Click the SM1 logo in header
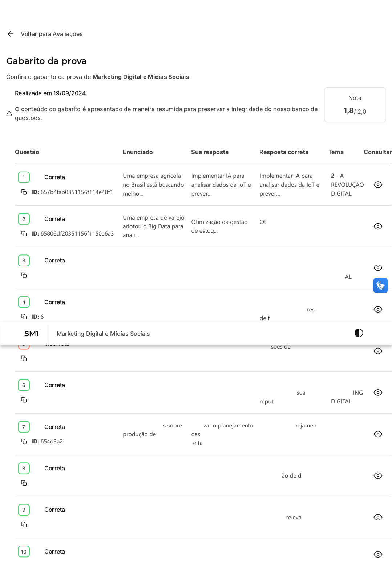The height and width of the screenshot is (571, 392). click(x=32, y=334)
